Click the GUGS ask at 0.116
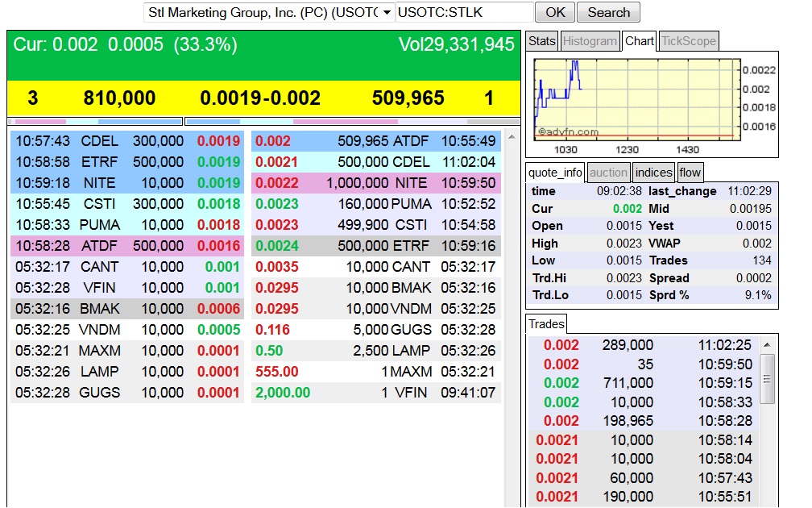This screenshot has width=812, height=508. tap(376, 330)
